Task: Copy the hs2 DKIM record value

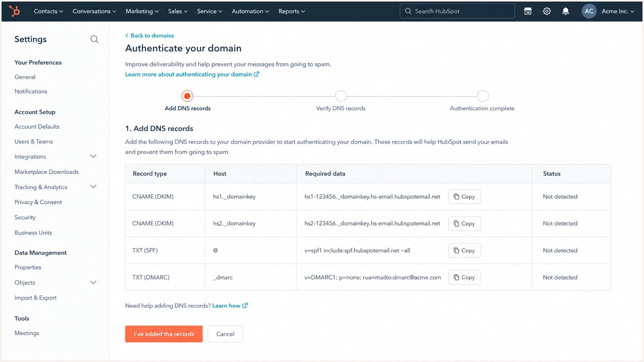Action: click(465, 224)
